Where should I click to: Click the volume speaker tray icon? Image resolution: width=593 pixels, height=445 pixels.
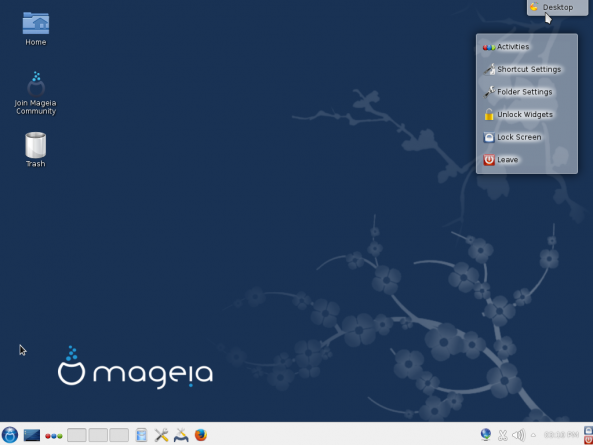tap(519, 435)
